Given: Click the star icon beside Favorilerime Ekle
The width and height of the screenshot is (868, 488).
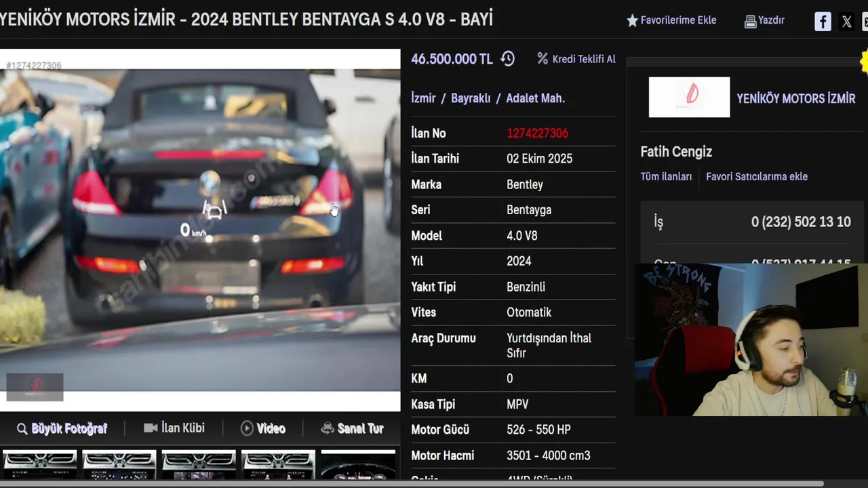Looking at the screenshot, I should pos(632,21).
